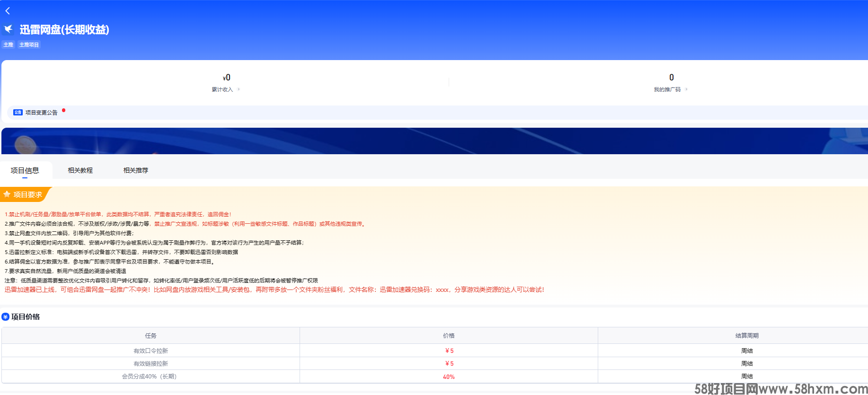Click ￥5 price in 有效链接拉新 row
Viewport: 868px width, 395px height.
pos(449,363)
